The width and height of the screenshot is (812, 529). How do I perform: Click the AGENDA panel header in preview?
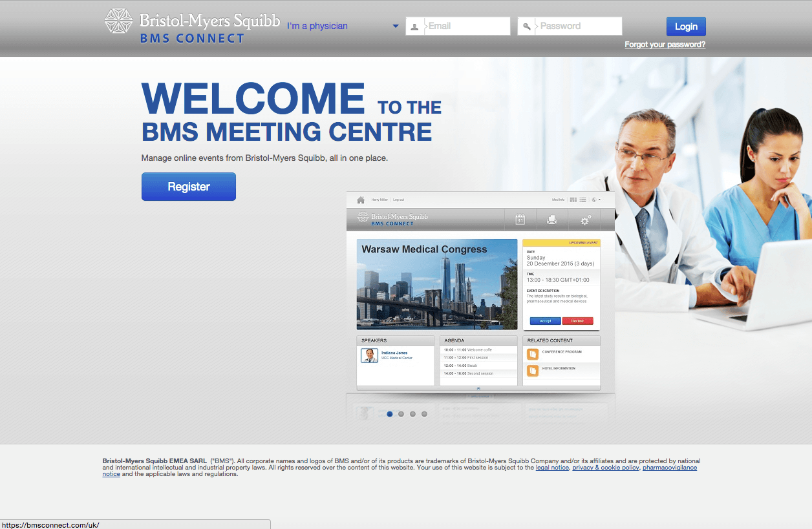478,340
